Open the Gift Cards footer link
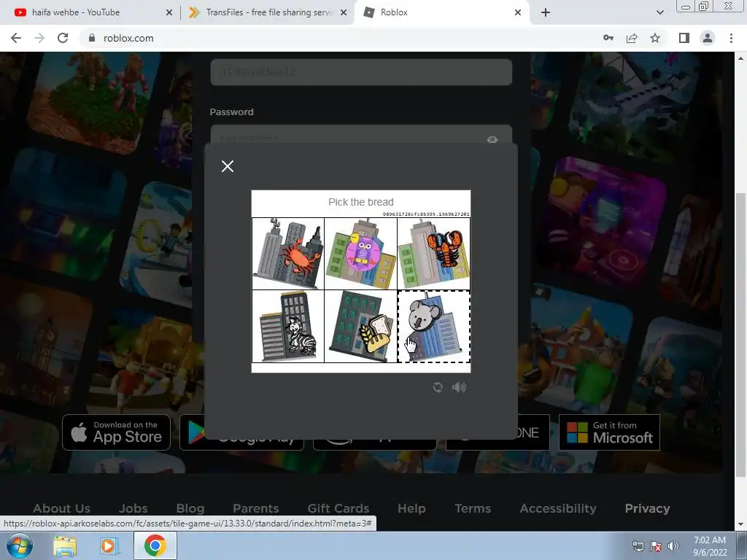This screenshot has width=747, height=560. (x=338, y=508)
